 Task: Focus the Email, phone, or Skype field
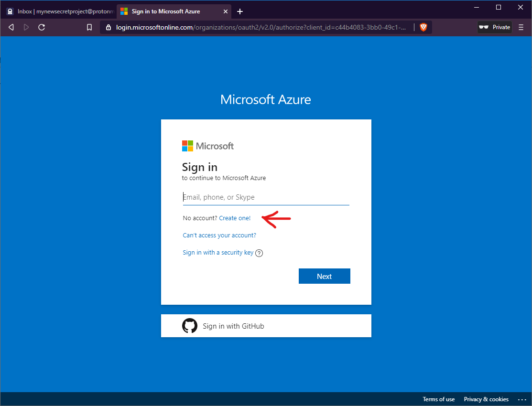266,197
